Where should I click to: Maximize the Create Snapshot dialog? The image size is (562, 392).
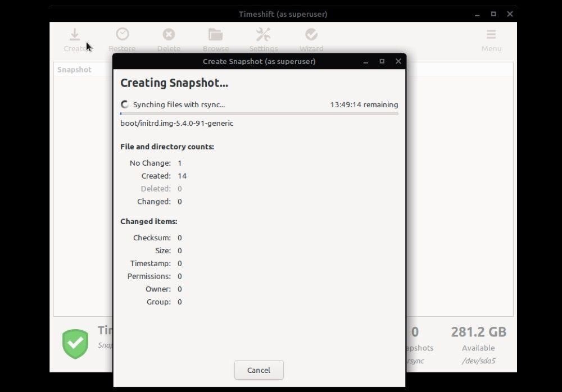382,61
